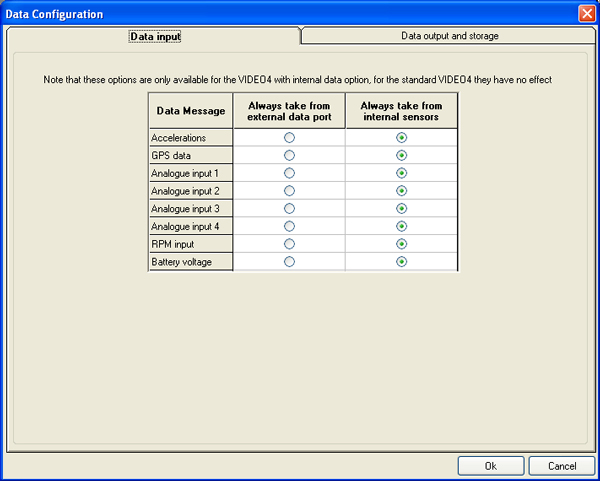Select external data port for RPM input

pyautogui.click(x=289, y=244)
